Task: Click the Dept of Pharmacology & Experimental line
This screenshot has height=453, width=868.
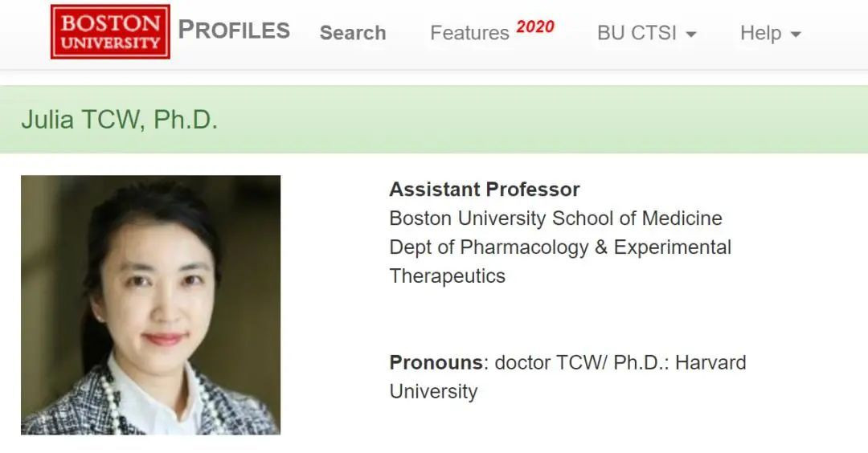Action: (x=560, y=247)
